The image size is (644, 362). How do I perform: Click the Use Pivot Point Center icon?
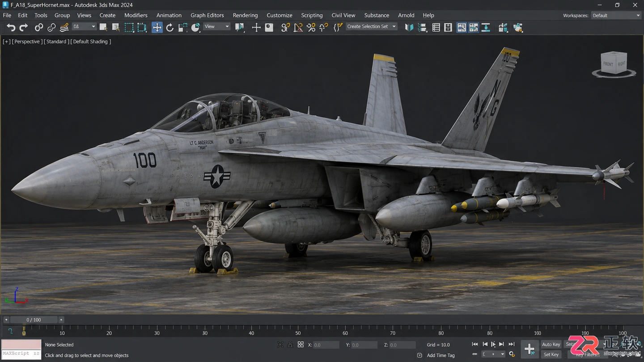[240, 27]
